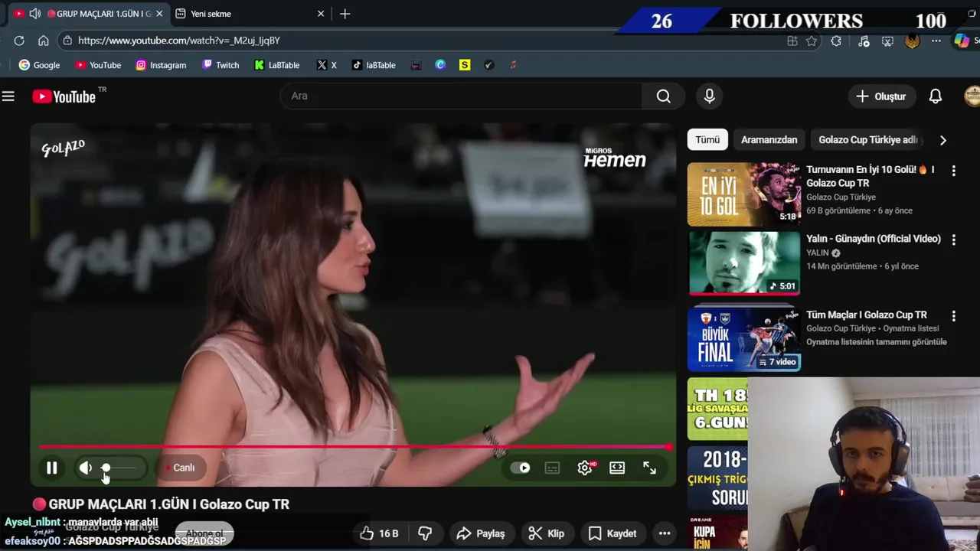Open the Turnuvanın En İyi 10 Golü thumbnail
This screenshot has width=980, height=551.
click(x=744, y=194)
